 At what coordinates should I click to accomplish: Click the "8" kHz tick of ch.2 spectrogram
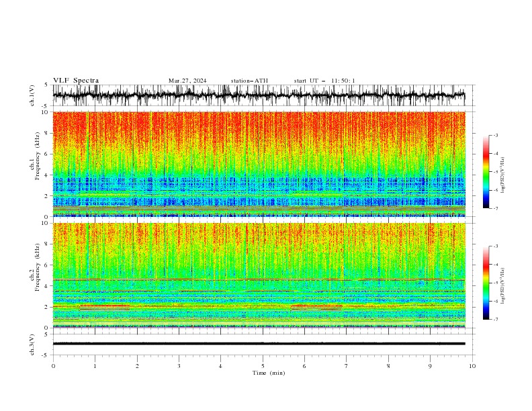tap(46, 244)
